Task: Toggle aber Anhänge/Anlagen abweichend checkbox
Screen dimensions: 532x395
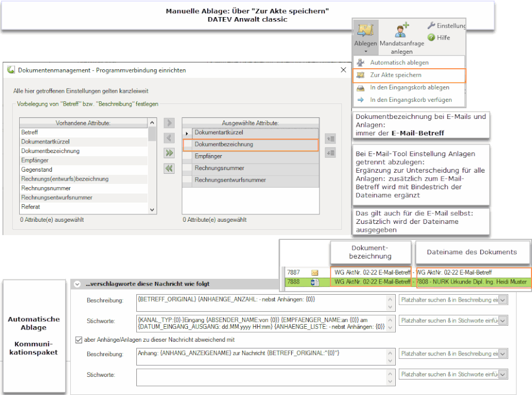Action: pos(79,340)
